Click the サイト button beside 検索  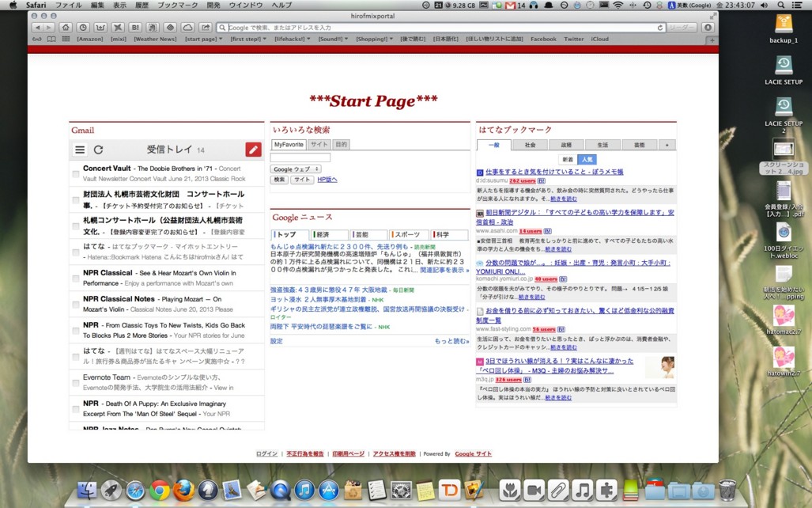tap(302, 180)
